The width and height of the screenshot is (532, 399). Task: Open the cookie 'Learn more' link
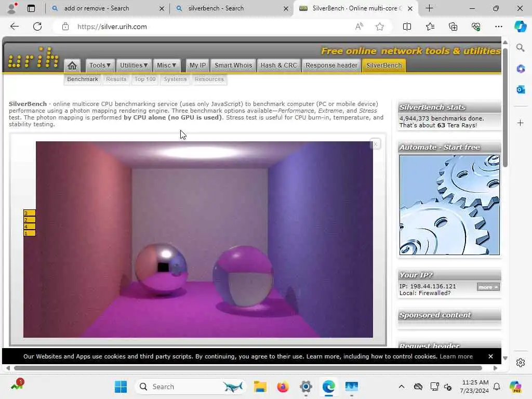456,356
